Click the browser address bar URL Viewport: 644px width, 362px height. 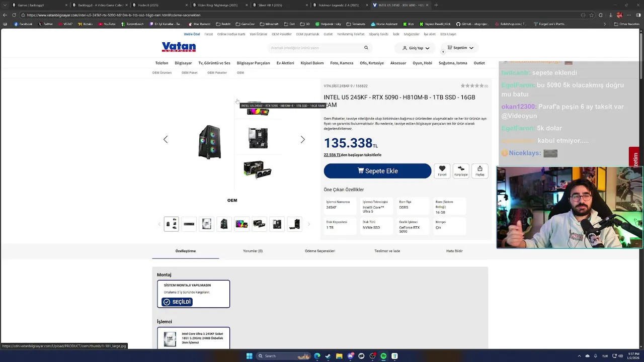[x=114, y=15]
